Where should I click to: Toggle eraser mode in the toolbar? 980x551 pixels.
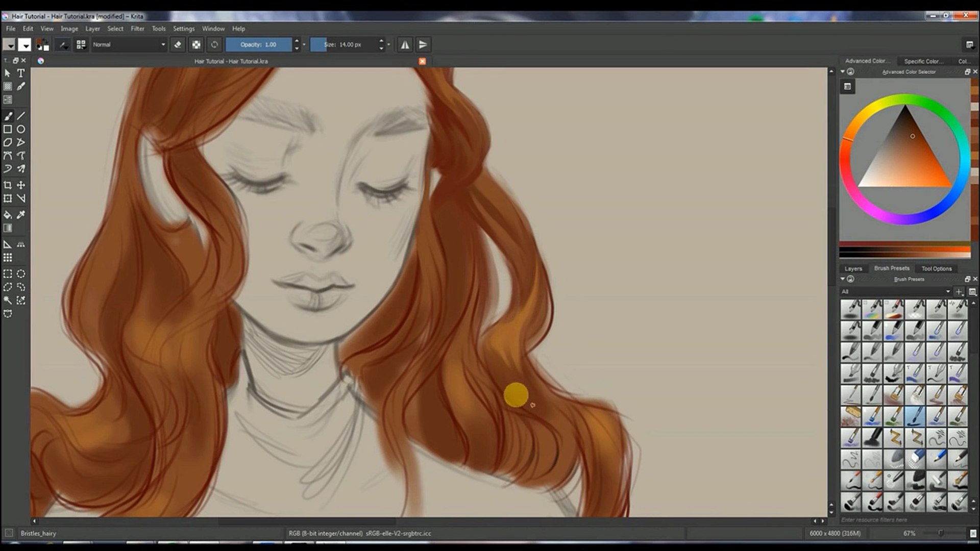click(x=178, y=45)
